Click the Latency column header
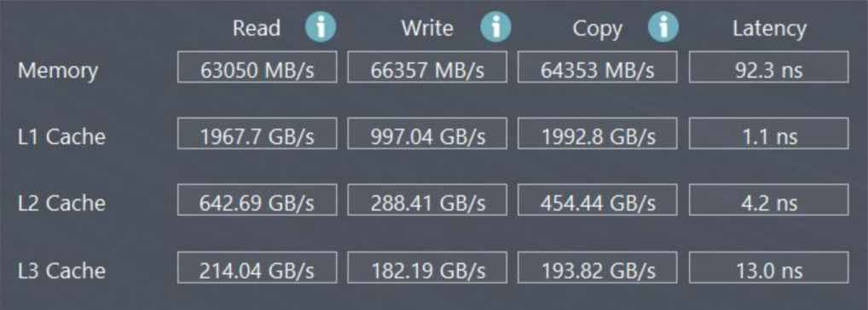 click(x=769, y=29)
